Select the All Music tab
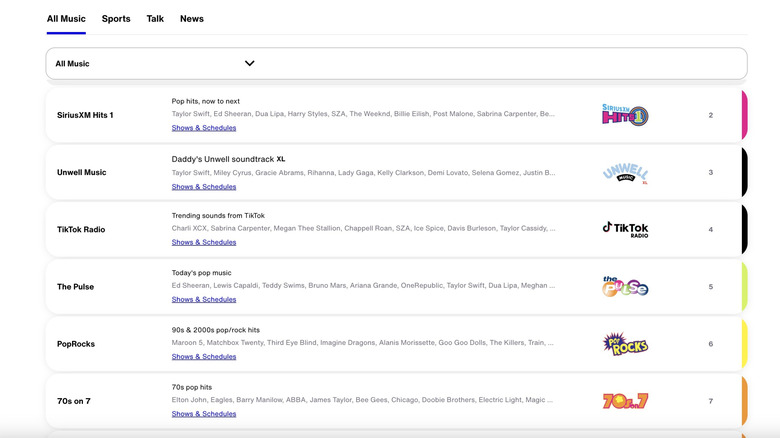Viewport: 780px width, 438px height. pos(66,19)
